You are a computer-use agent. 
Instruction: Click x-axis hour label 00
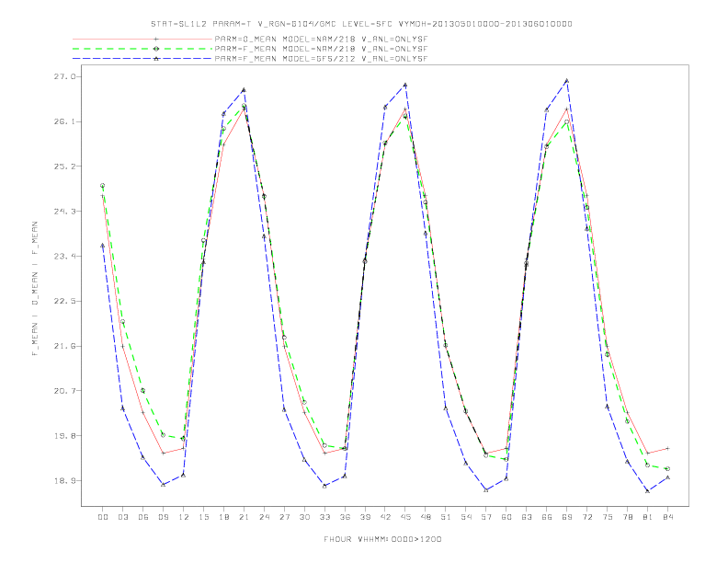click(103, 517)
